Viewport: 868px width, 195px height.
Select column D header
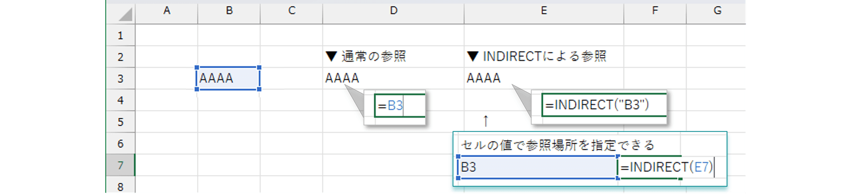393,11
